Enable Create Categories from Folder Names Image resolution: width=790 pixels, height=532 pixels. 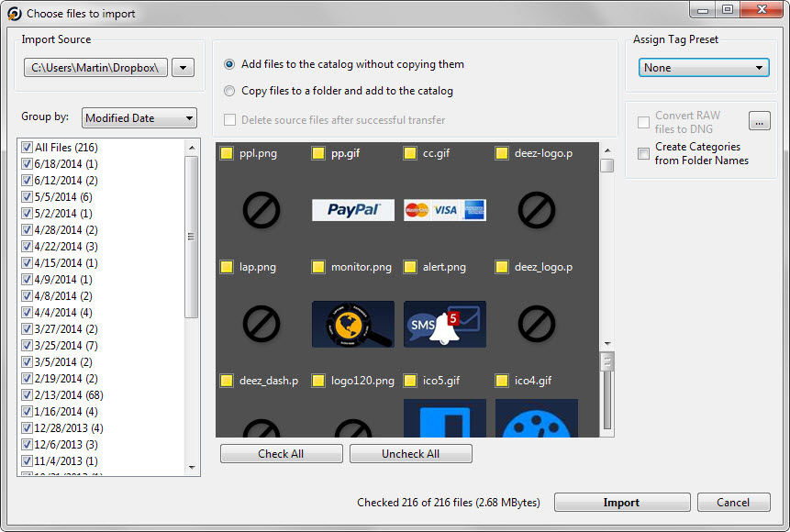pyautogui.click(x=643, y=154)
